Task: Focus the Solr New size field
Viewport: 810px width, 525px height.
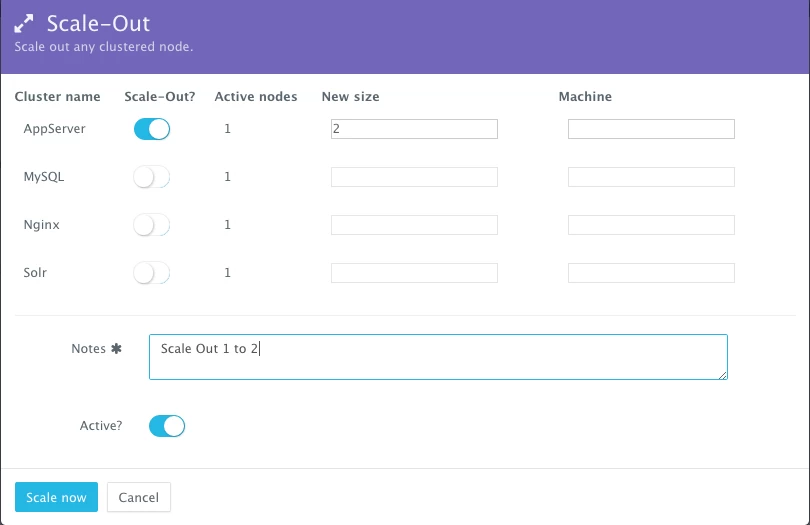Action: (414, 273)
